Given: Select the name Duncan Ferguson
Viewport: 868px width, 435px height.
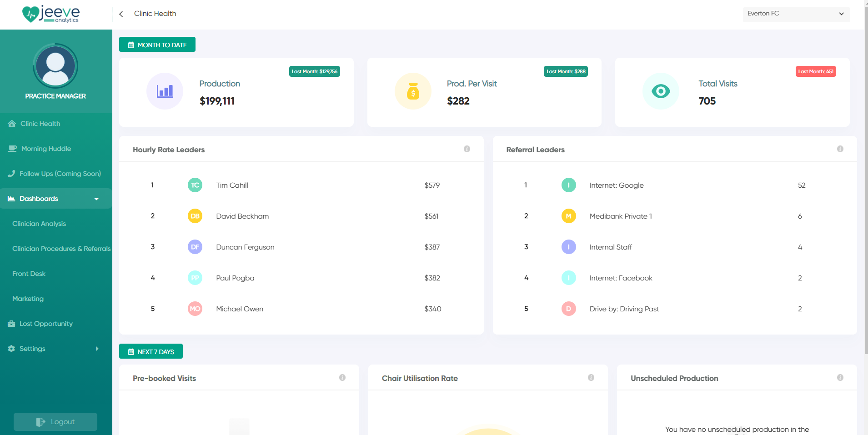Looking at the screenshot, I should (245, 247).
